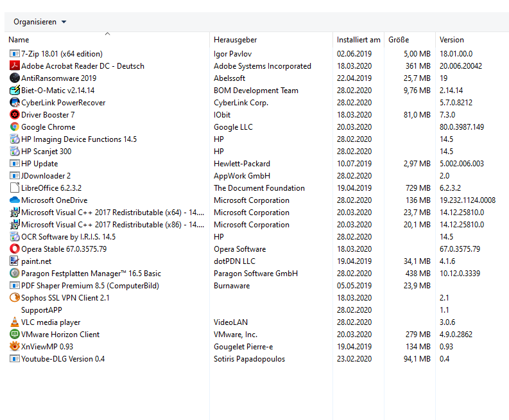Screen dimensions: 509x420
Task: Click the PDF Shaper Premium icon
Action: click(15, 286)
